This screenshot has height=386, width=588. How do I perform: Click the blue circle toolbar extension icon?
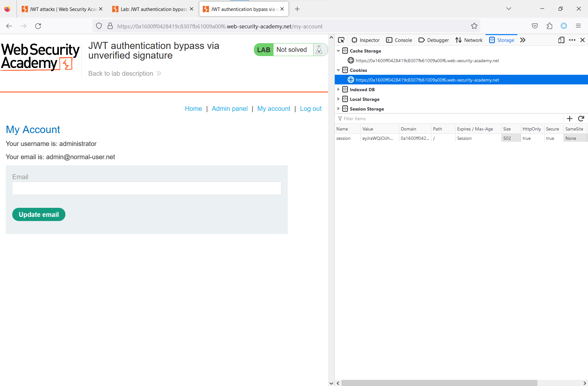pos(564,26)
